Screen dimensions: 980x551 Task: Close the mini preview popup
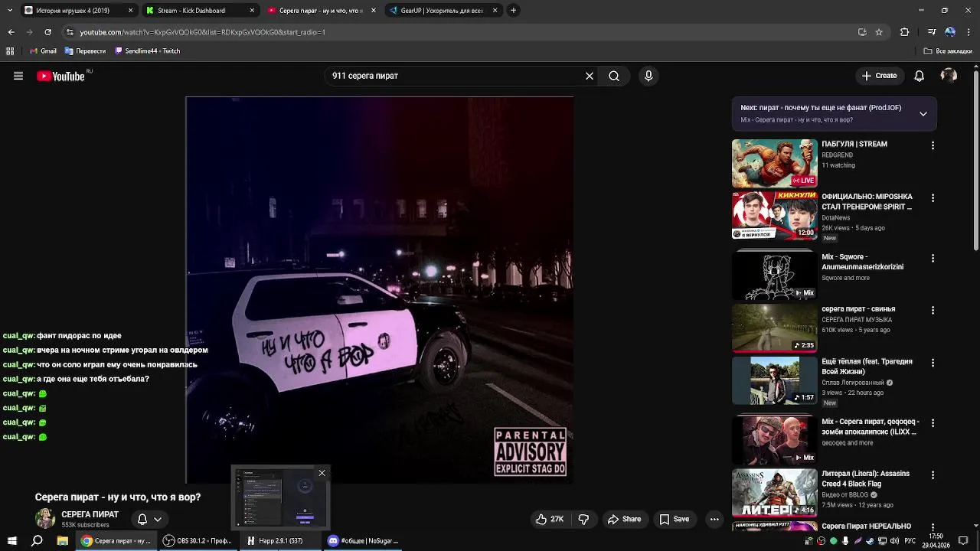point(322,473)
